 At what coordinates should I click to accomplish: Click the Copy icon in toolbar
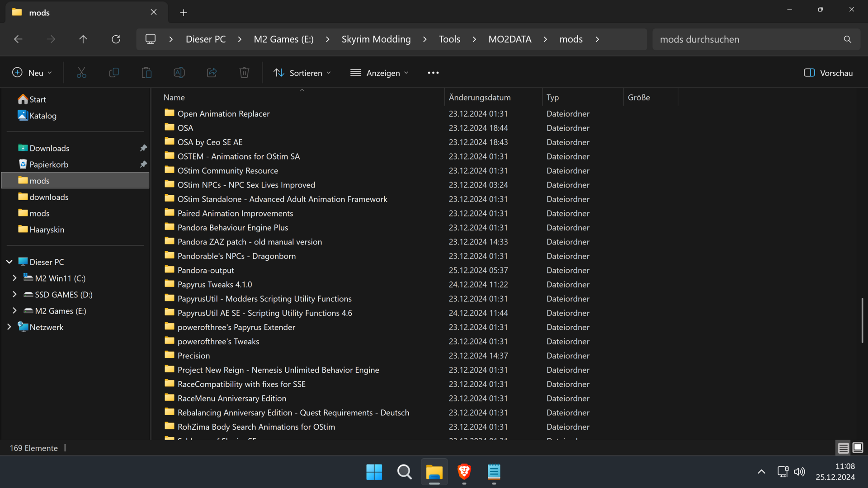point(114,73)
